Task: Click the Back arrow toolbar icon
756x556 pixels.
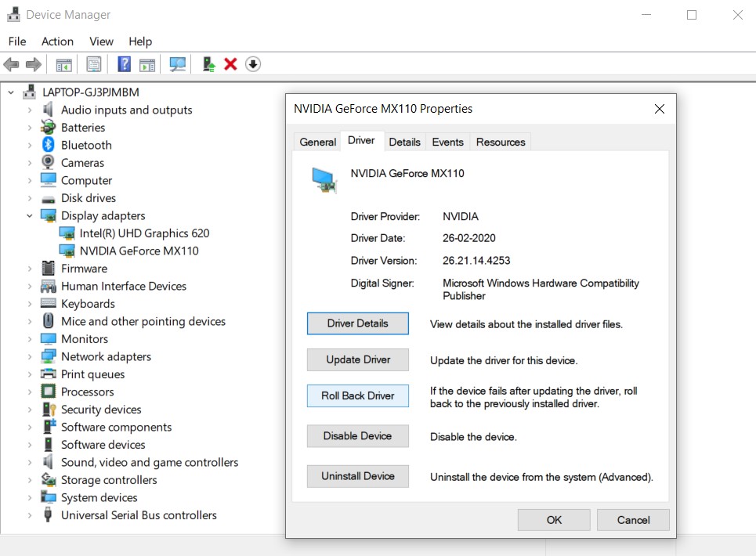Action: (11, 64)
